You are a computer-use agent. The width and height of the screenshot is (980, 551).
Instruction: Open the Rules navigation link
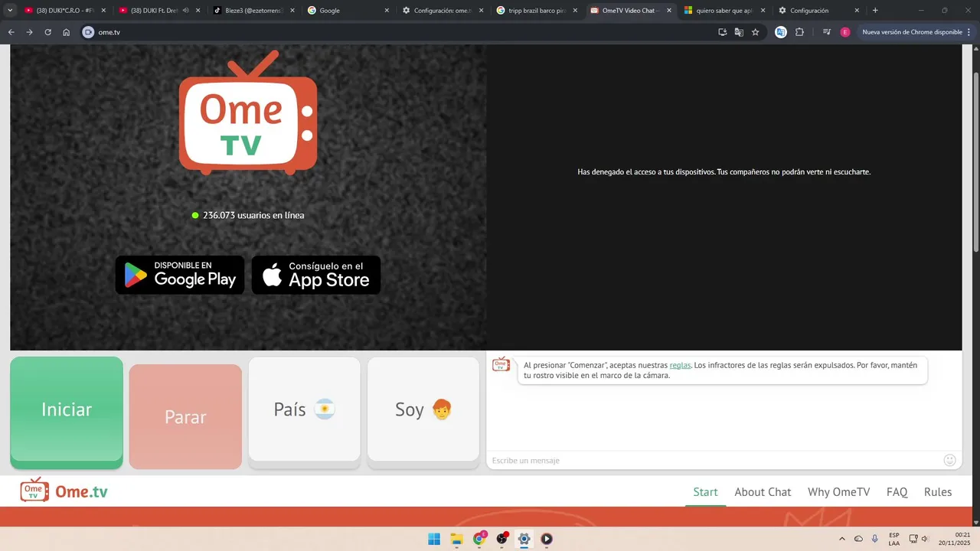point(938,492)
